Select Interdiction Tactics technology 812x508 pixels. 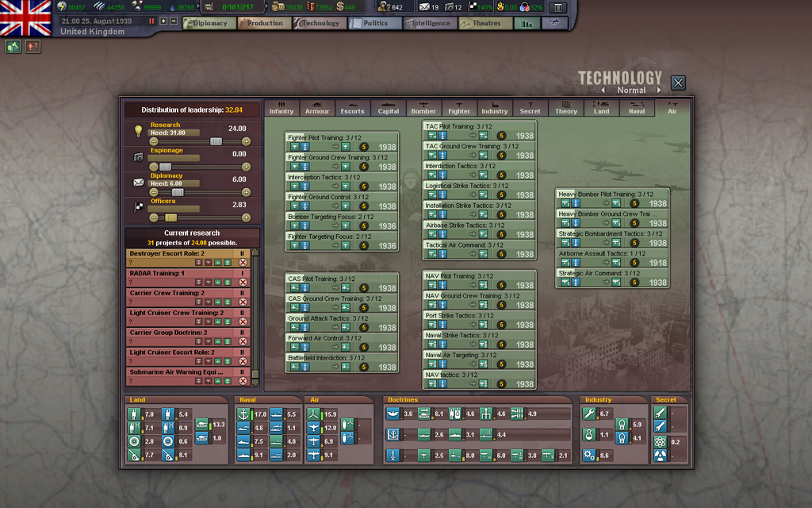tap(480, 171)
